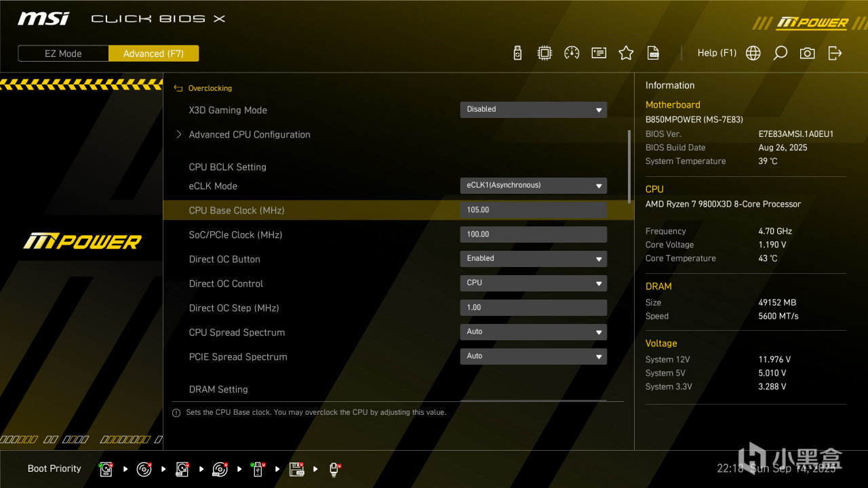The image size is (868, 488).
Task: Click the info icon beside the help description
Action: [x=176, y=412]
